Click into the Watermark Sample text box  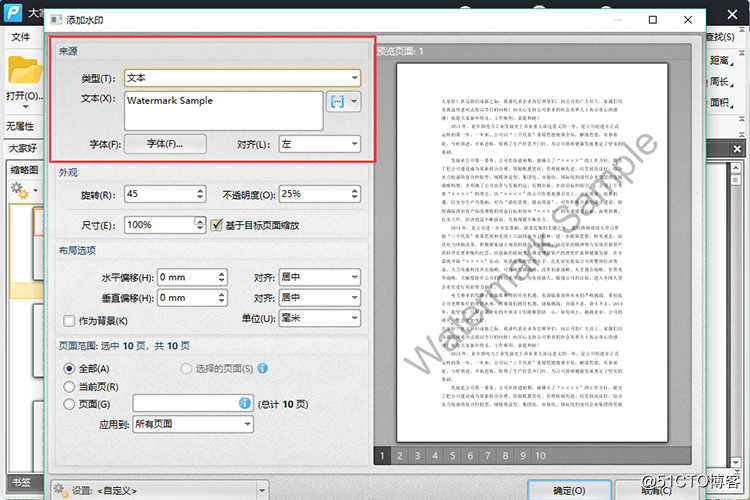click(x=223, y=111)
